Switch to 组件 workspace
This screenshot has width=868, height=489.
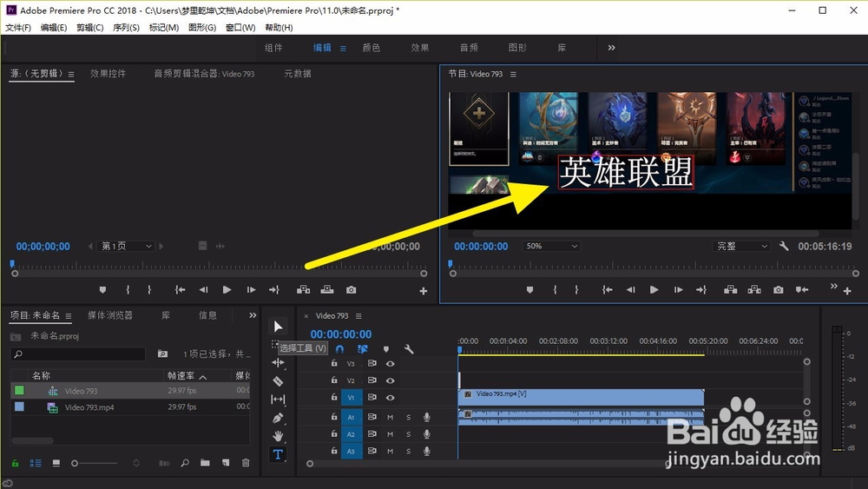click(273, 48)
